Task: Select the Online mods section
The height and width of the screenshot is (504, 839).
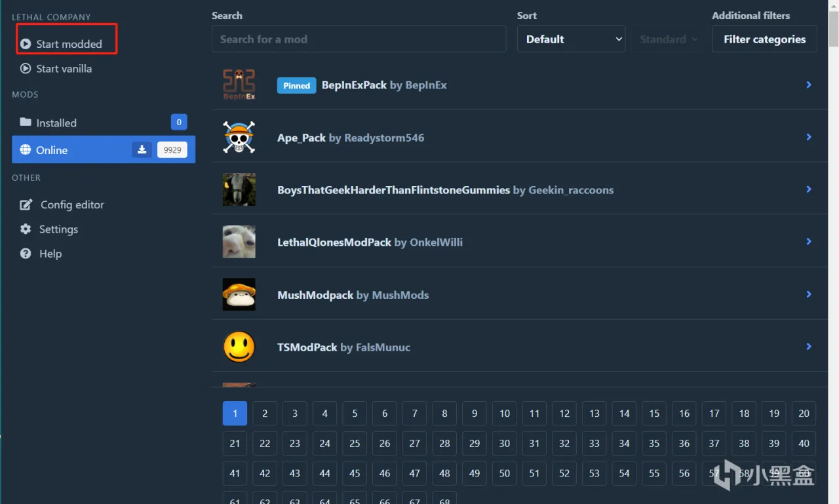Action: tap(104, 149)
